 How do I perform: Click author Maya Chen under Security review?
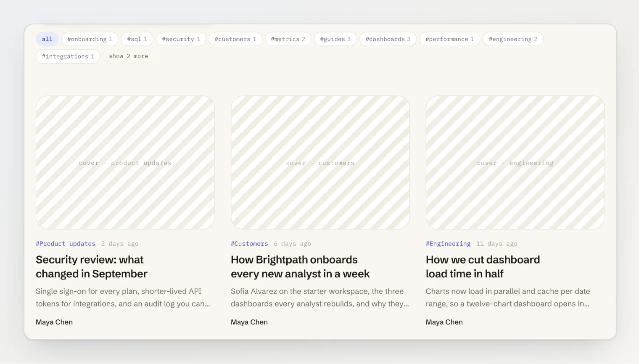54,322
